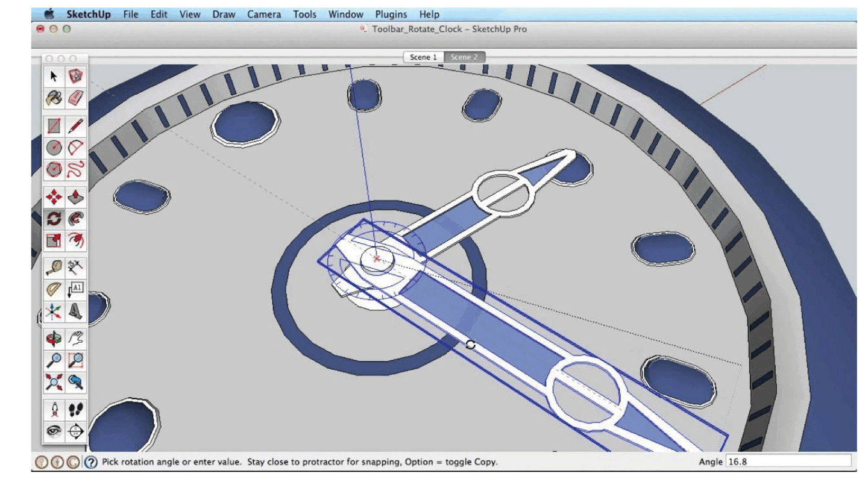Screen dimensions: 868x488
Task: Select the Pan hand tool
Action: click(x=75, y=339)
